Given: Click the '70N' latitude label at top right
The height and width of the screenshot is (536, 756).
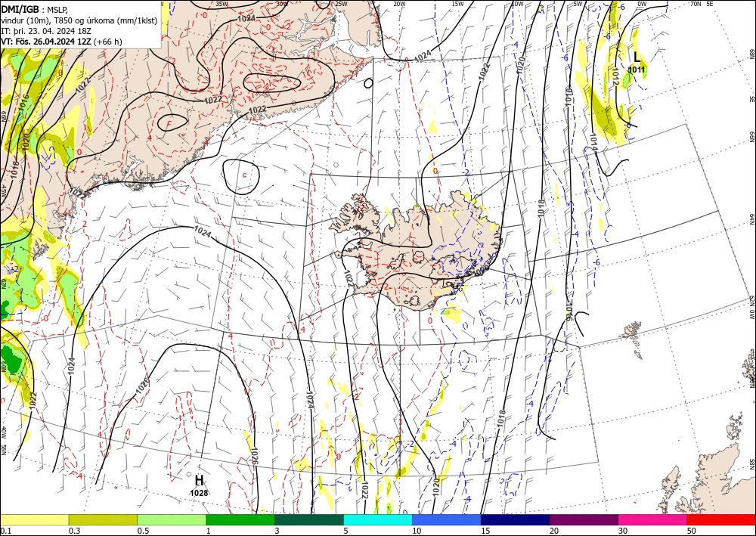Looking at the screenshot, I should coord(696,4).
